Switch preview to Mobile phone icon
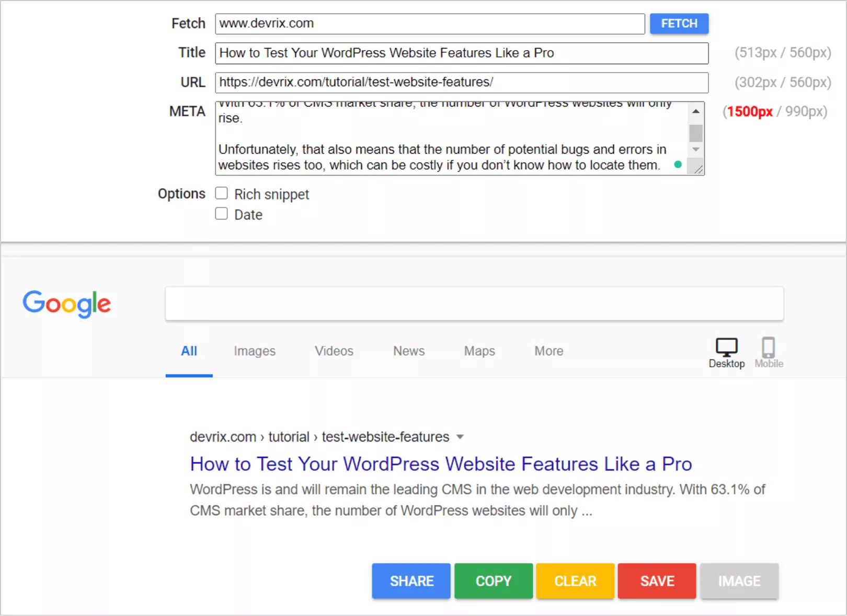This screenshot has height=616, width=847. (x=768, y=347)
